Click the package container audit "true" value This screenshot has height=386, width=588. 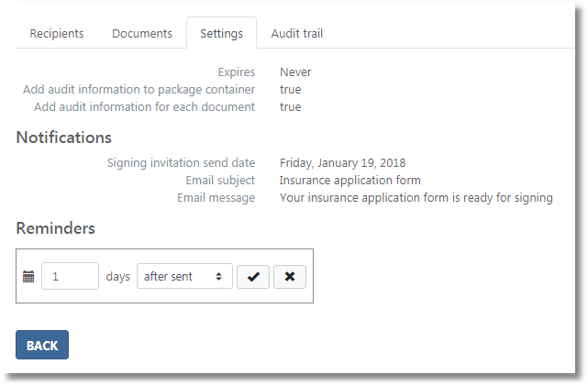290,90
